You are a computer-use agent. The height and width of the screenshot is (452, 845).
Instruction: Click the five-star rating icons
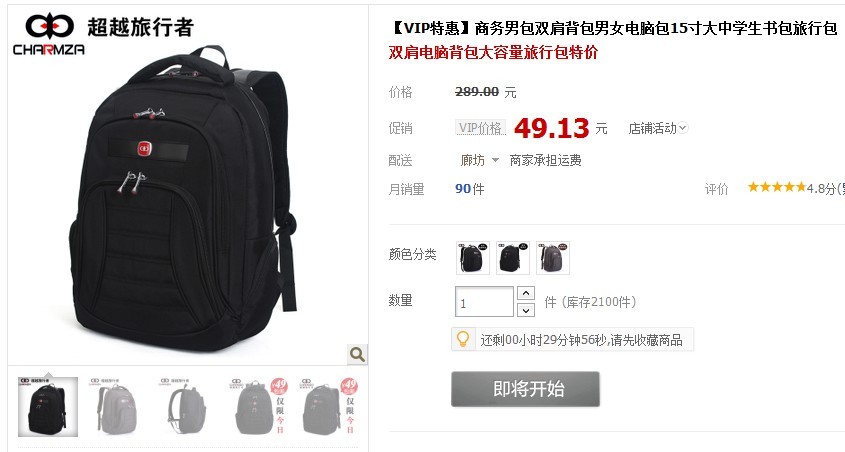click(x=777, y=187)
